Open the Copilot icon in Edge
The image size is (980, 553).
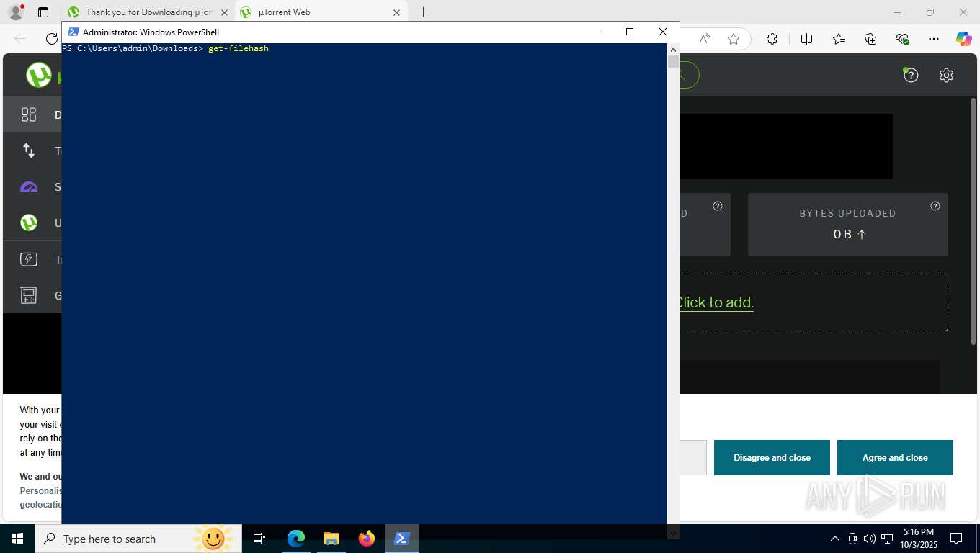964,39
